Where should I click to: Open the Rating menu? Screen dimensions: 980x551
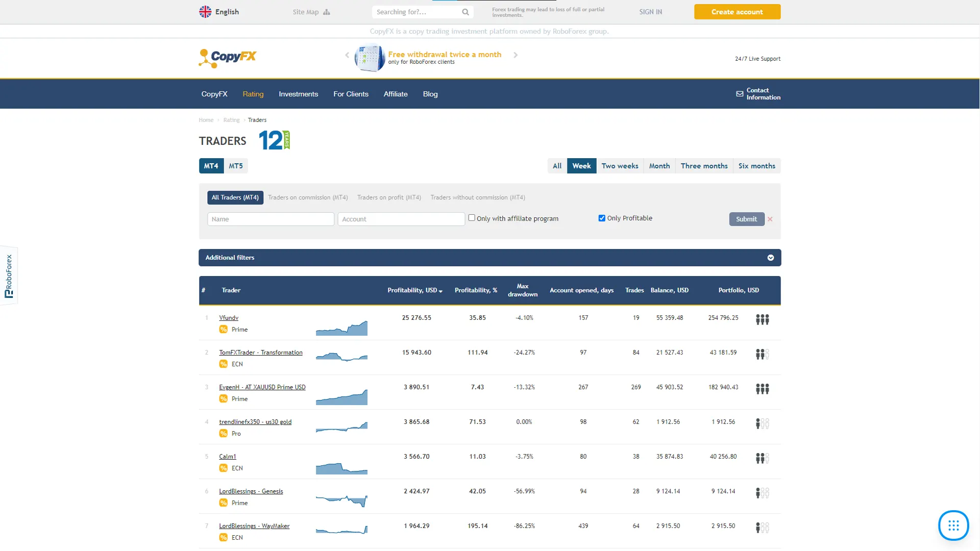tap(253, 94)
